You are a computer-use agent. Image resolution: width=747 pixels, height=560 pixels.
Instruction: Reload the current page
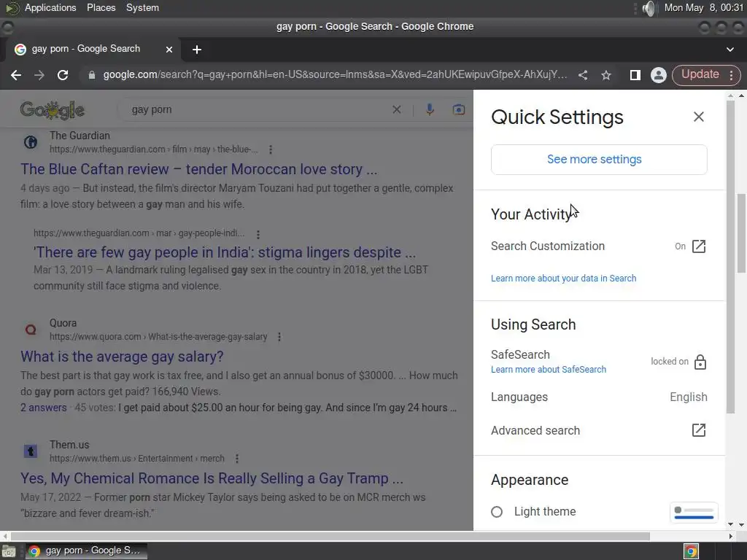(63, 75)
